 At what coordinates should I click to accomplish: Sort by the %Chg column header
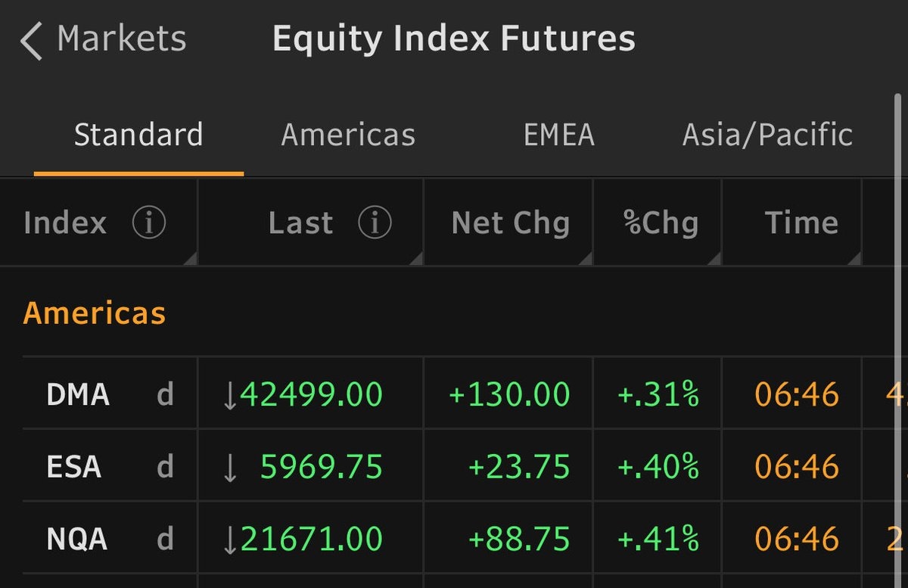click(x=661, y=223)
